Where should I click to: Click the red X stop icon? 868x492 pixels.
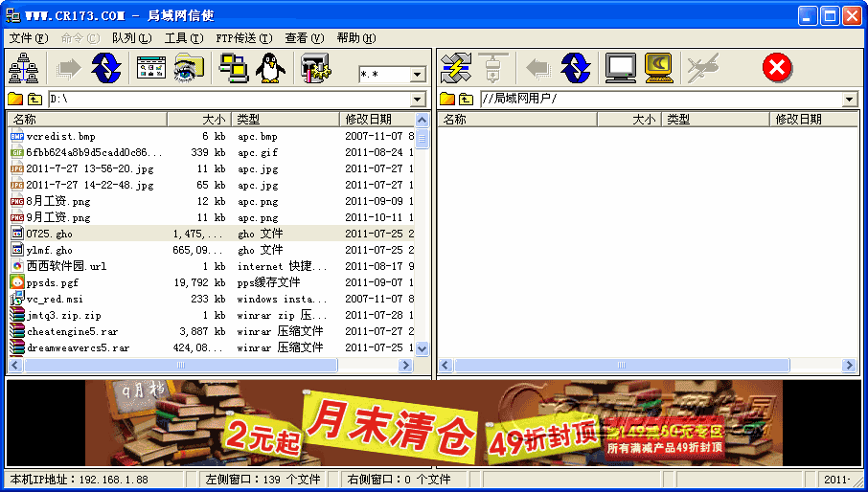pyautogui.click(x=777, y=68)
